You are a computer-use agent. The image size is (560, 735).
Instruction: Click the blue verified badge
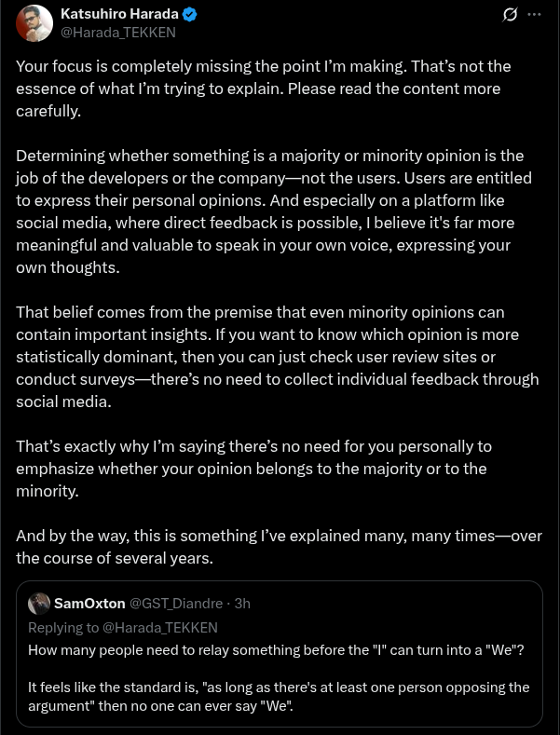click(188, 14)
